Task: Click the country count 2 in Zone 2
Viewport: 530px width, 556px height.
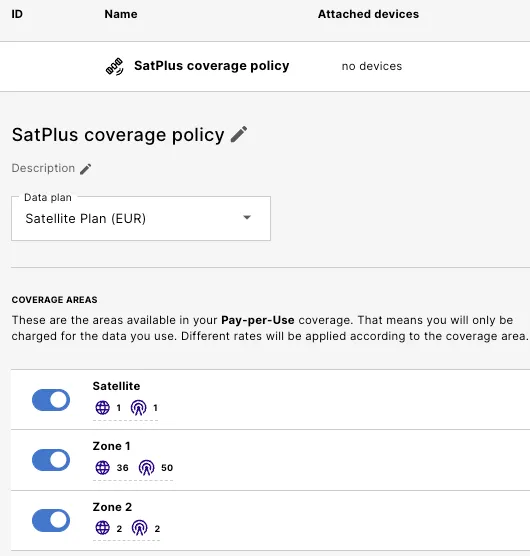Action: tap(119, 529)
